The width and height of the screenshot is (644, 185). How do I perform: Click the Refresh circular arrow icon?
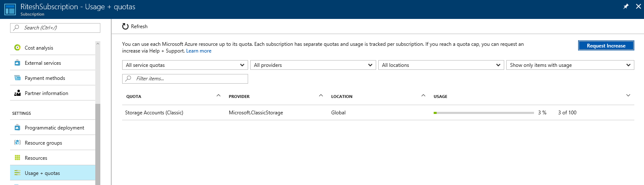tap(125, 26)
